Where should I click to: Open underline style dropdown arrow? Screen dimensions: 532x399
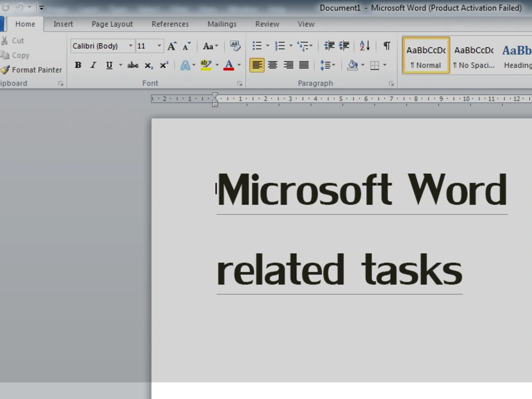120,65
